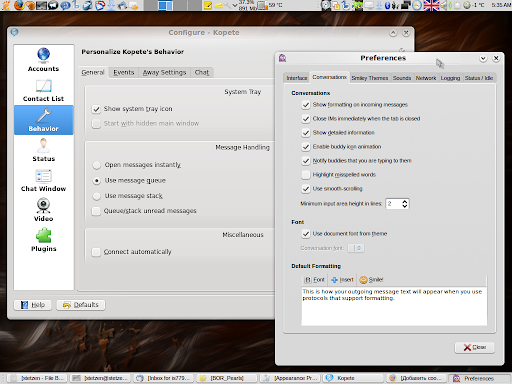The width and height of the screenshot is (512, 384).
Task: Open the Font menu in the formatting toolbar
Action: point(314,280)
